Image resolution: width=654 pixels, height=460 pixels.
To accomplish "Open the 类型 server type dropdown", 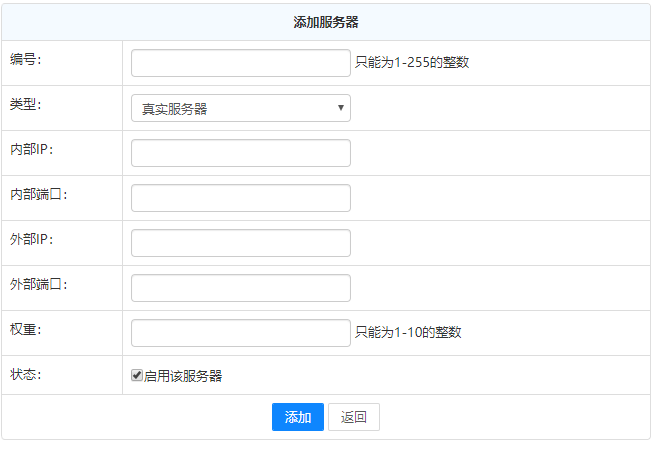I will (x=240, y=108).
